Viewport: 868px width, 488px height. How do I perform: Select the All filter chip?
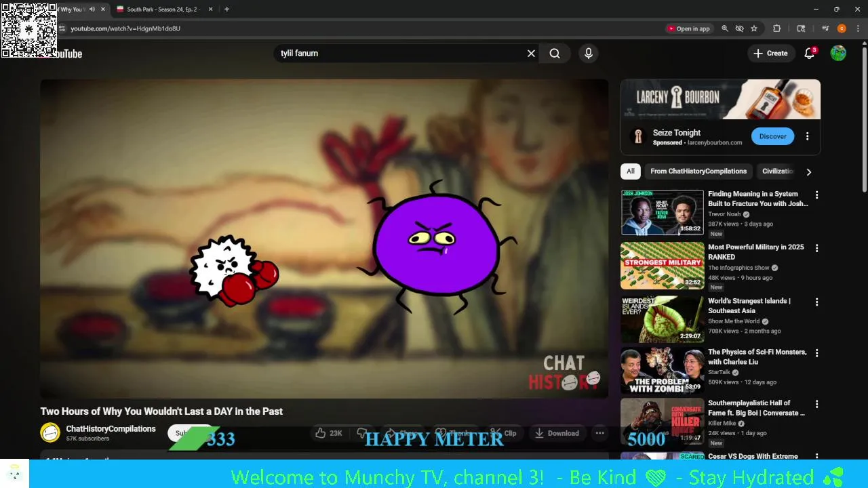pos(631,171)
